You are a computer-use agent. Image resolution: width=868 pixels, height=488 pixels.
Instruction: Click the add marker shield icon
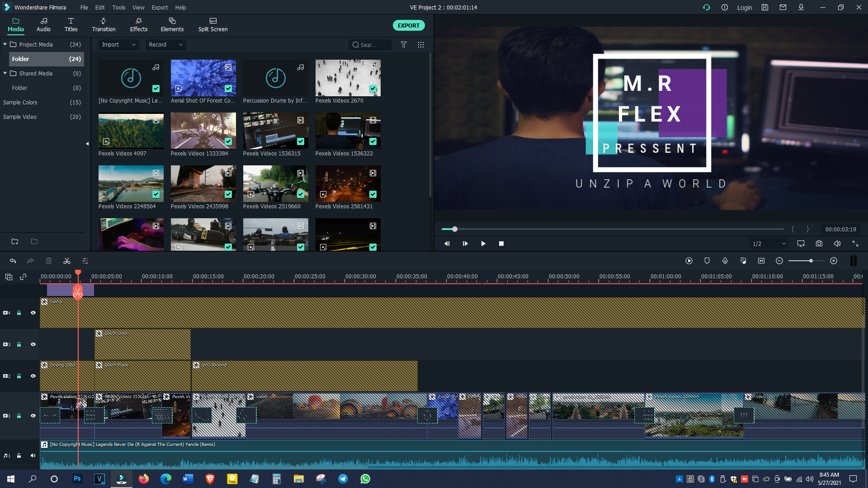707,261
